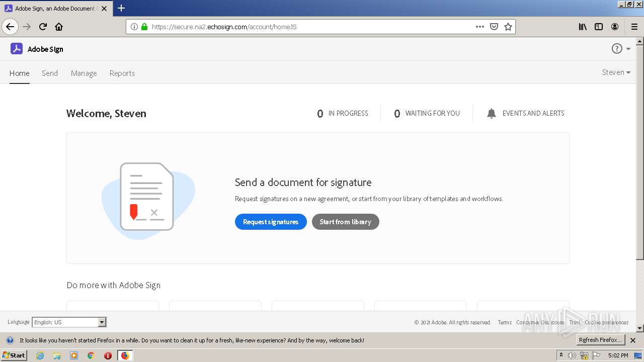Click the Events and Alerts bell icon
Image resolution: width=644 pixels, height=362 pixels.
[492, 114]
